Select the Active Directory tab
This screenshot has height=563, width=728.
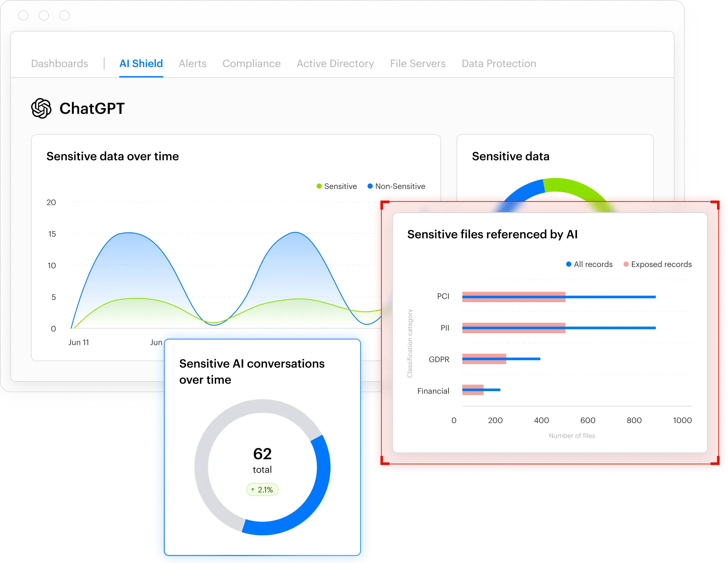(x=335, y=63)
